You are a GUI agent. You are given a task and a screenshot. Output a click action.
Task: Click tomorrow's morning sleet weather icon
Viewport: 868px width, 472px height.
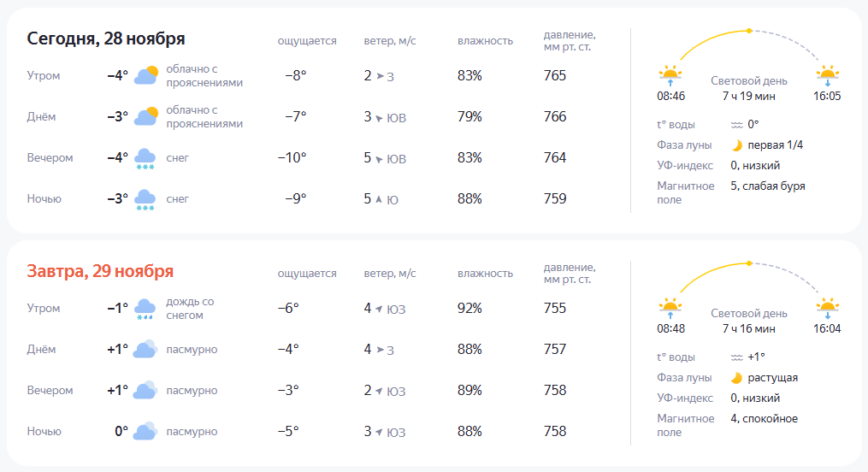pos(145,310)
